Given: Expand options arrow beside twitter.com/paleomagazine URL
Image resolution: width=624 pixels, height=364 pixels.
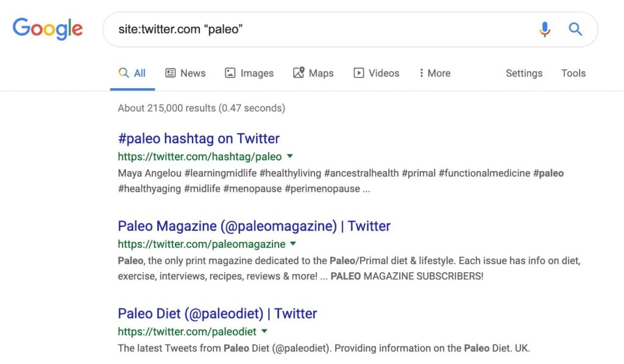Looking at the screenshot, I should pyautogui.click(x=293, y=243).
